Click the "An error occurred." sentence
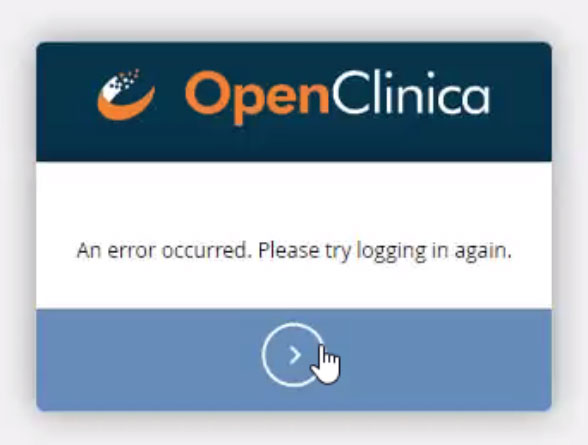The width and height of the screenshot is (588, 445). [164, 250]
